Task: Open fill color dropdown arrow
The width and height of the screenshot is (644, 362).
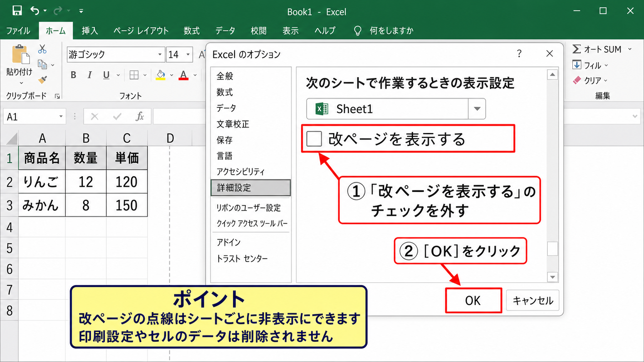Action: [x=171, y=75]
